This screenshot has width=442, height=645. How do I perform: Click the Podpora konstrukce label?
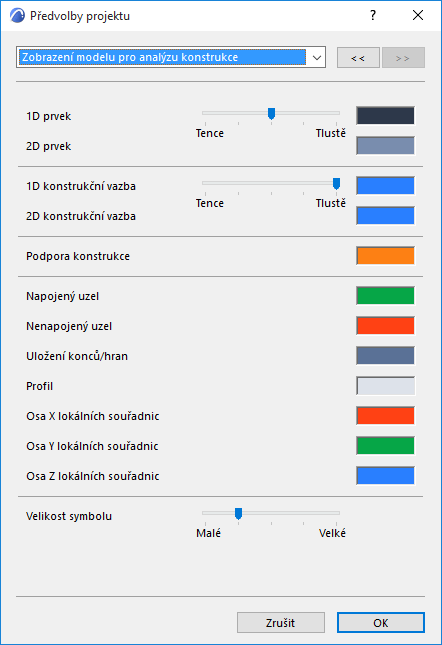pos(78,256)
